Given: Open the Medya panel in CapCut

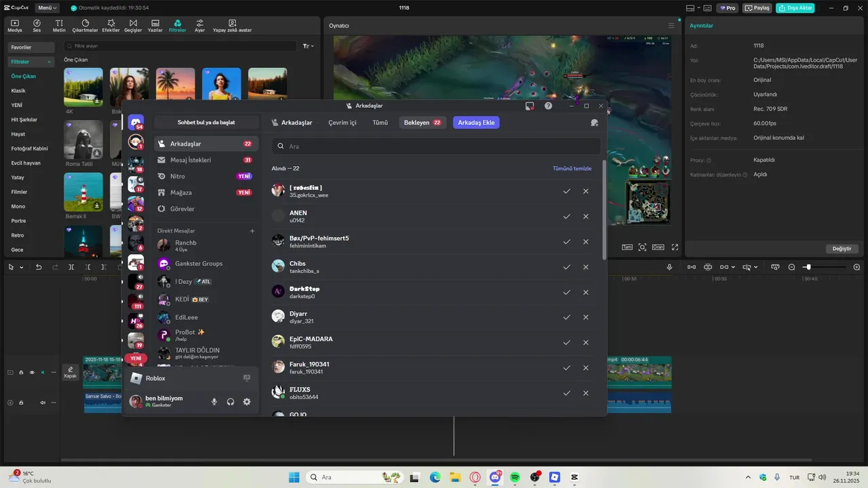Looking at the screenshot, I should [x=14, y=26].
